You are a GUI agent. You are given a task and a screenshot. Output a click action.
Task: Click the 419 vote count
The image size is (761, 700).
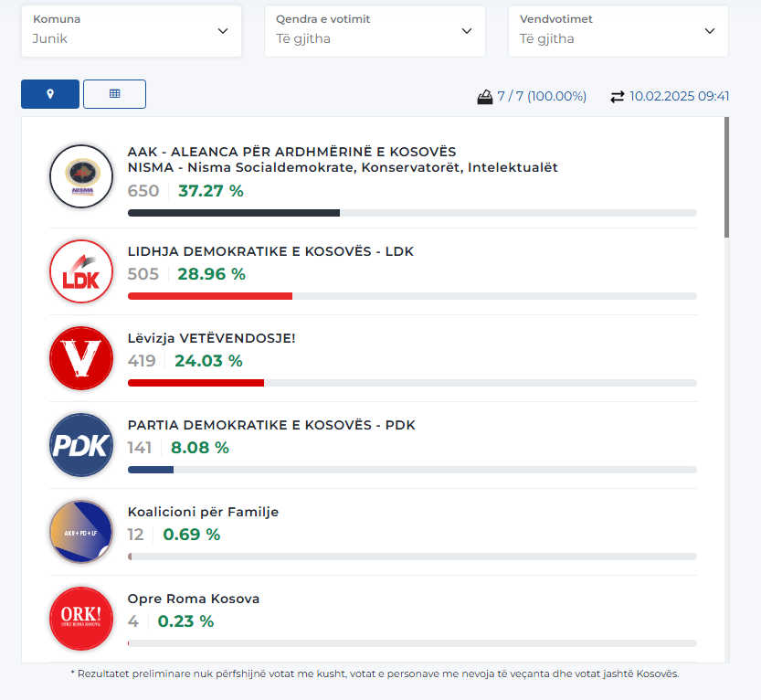(142, 361)
